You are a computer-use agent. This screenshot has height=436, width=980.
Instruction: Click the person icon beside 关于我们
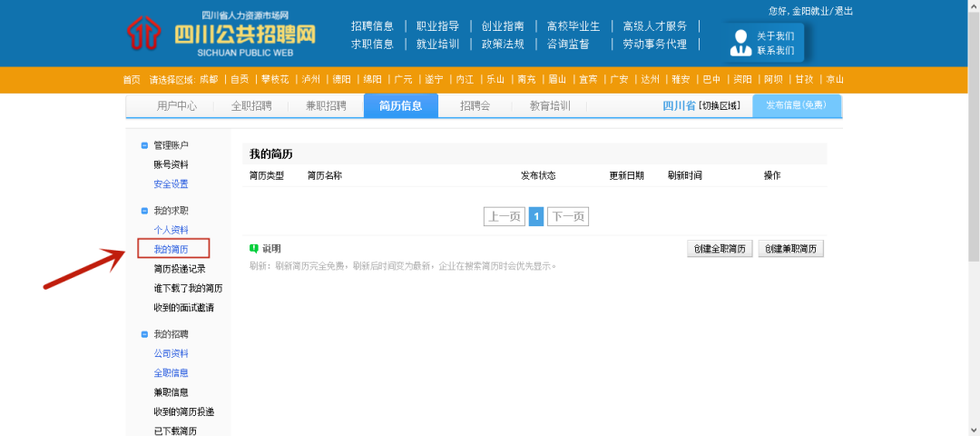[740, 43]
